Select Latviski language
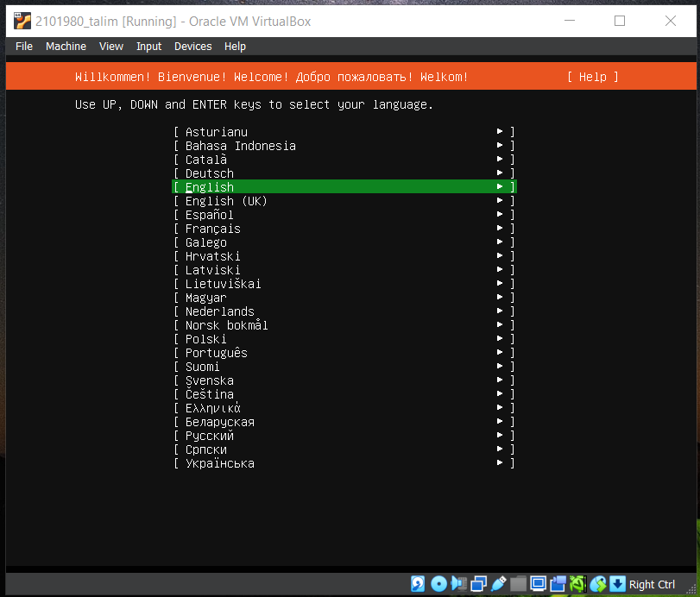The image size is (700, 597). 344,270
